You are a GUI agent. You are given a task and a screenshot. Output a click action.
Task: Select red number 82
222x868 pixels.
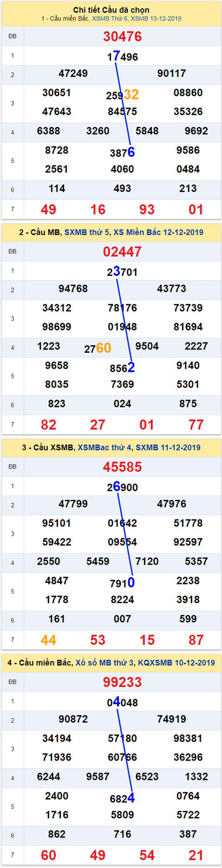[49, 425]
